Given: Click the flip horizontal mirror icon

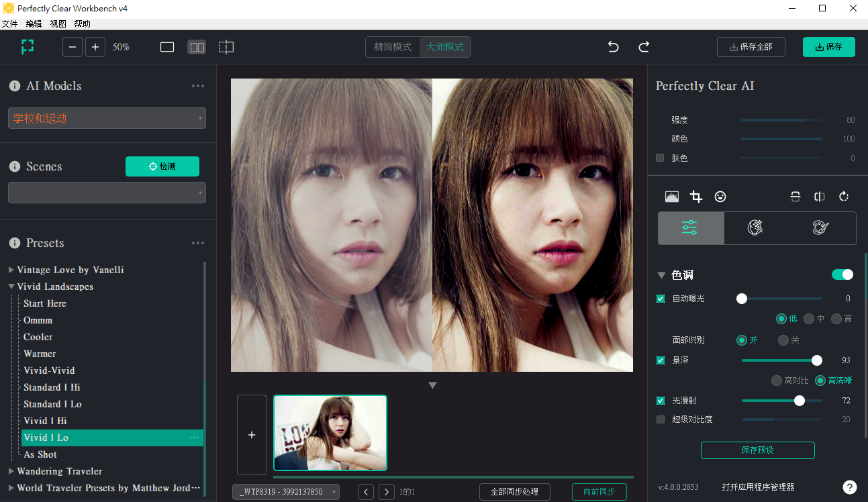Looking at the screenshot, I should pyautogui.click(x=820, y=197).
